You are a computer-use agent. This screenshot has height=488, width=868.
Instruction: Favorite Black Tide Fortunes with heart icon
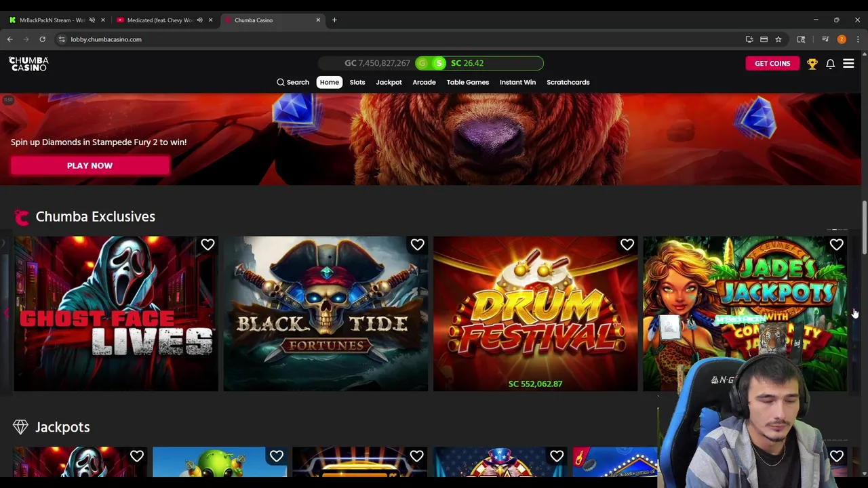417,245
